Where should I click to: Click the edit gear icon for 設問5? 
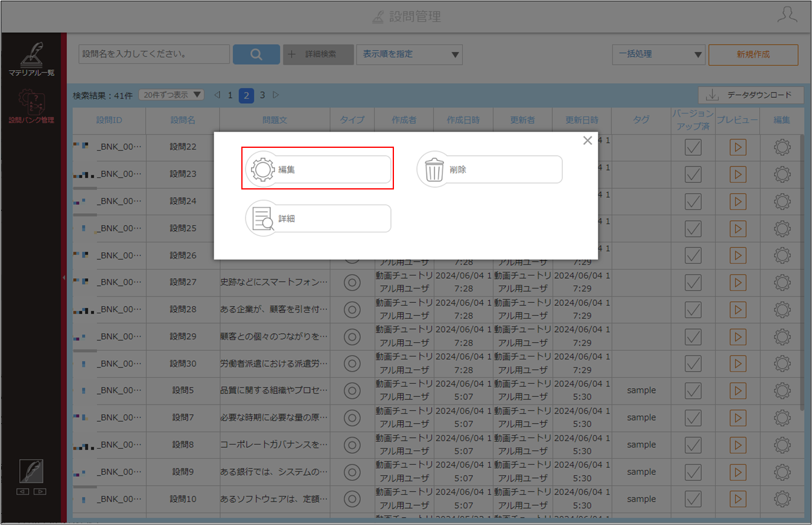pos(782,390)
